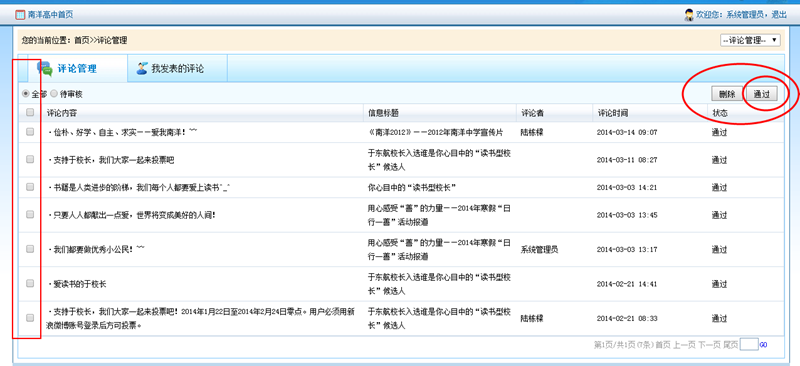Switch to 我发表的评论 tab
Screen dimensions: 800x366
[x=177, y=68]
